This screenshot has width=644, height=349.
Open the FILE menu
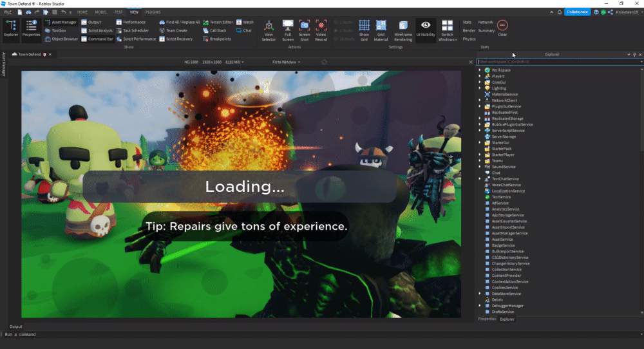pyautogui.click(x=8, y=12)
